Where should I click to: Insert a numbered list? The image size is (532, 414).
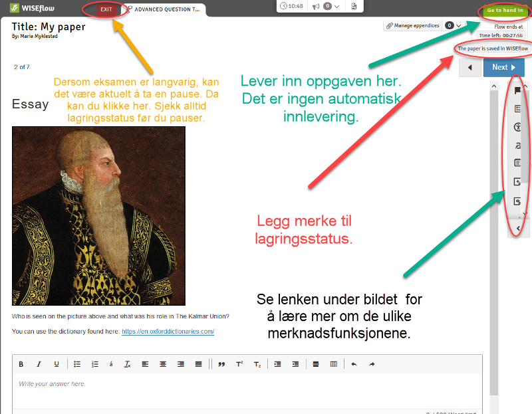click(x=95, y=364)
